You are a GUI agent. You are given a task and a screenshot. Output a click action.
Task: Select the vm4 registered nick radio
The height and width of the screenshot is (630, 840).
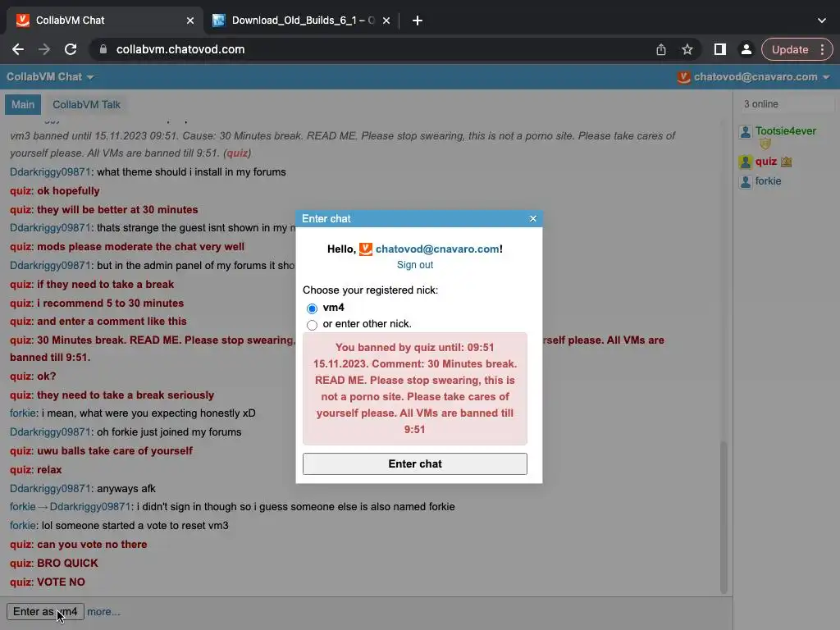[x=312, y=308]
